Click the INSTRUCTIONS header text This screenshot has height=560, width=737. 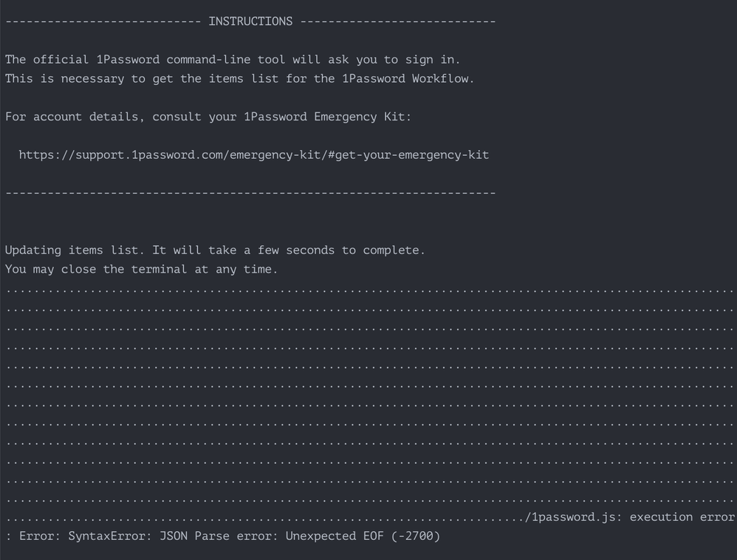tap(250, 21)
